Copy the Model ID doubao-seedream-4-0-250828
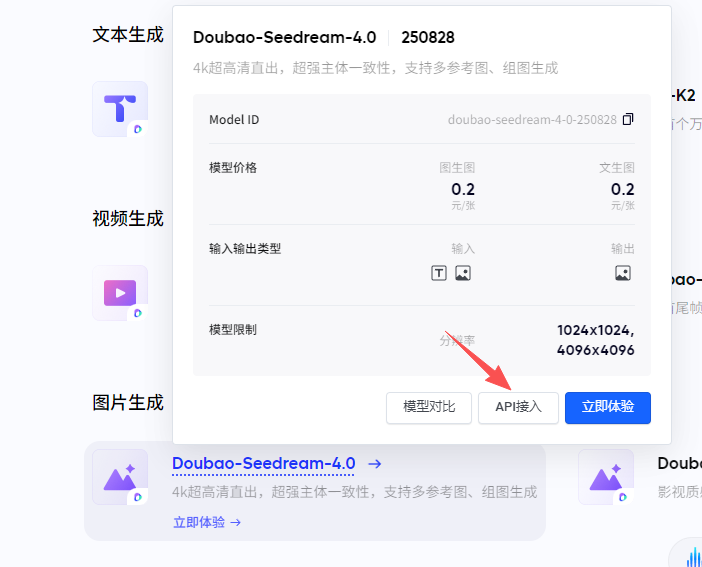The width and height of the screenshot is (702, 567). (628, 119)
